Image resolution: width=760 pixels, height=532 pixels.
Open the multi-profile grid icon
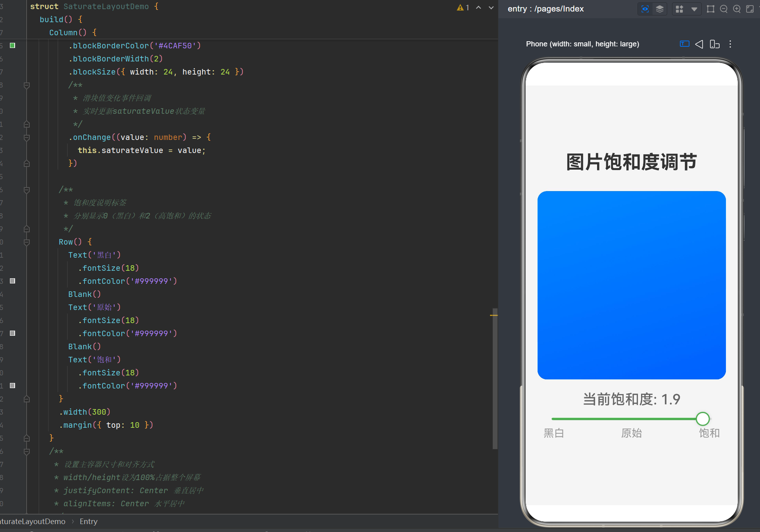pos(680,9)
